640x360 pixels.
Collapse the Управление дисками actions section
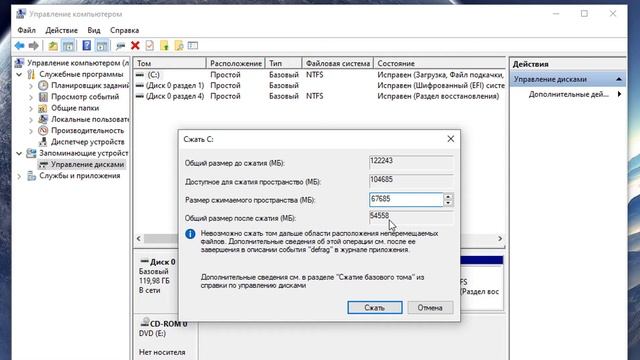click(619, 79)
